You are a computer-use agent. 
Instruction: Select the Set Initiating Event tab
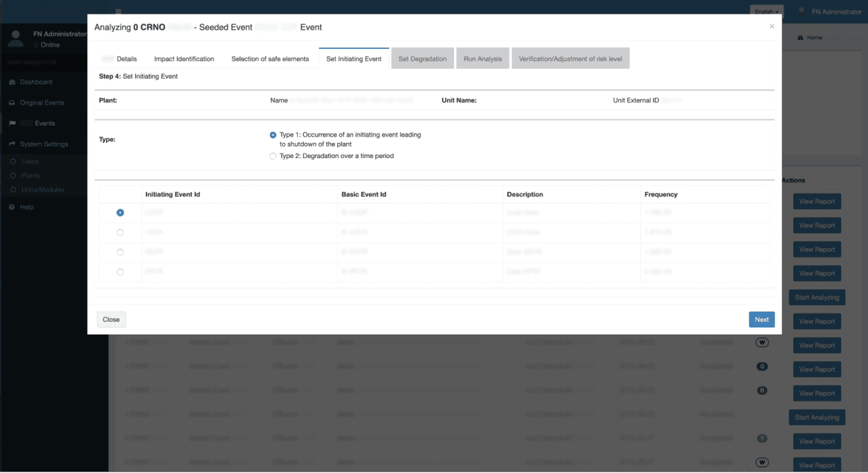pyautogui.click(x=354, y=59)
